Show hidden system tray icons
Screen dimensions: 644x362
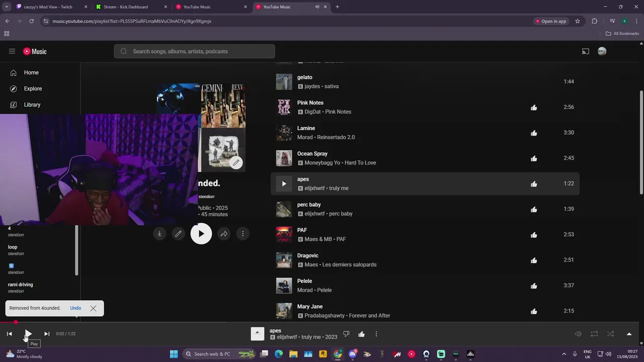coord(563,354)
